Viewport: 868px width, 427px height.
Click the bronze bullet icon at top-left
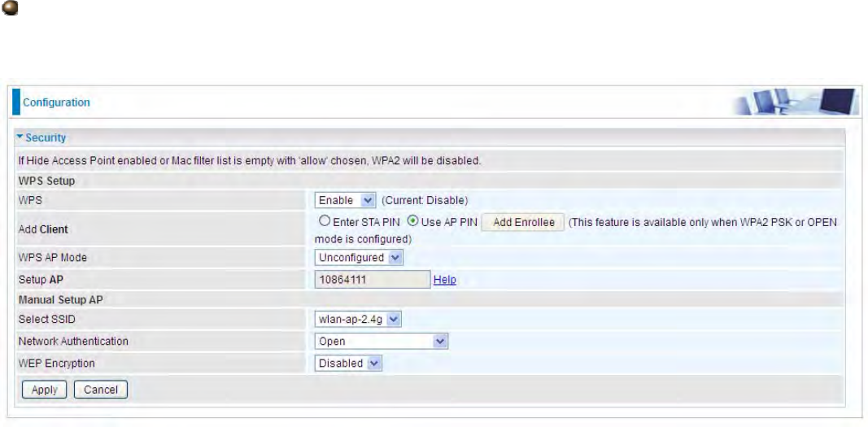[x=11, y=8]
